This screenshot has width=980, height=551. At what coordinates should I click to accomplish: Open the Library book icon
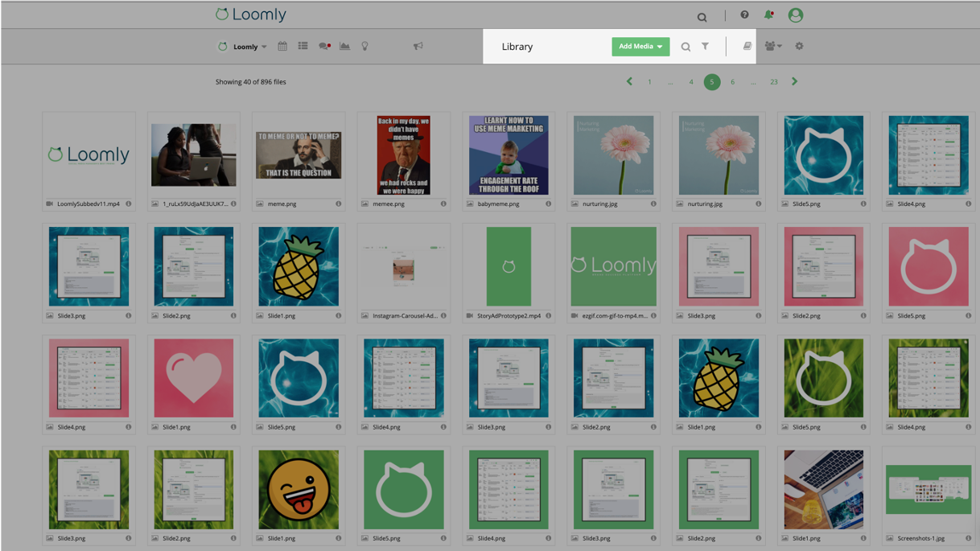pyautogui.click(x=747, y=47)
